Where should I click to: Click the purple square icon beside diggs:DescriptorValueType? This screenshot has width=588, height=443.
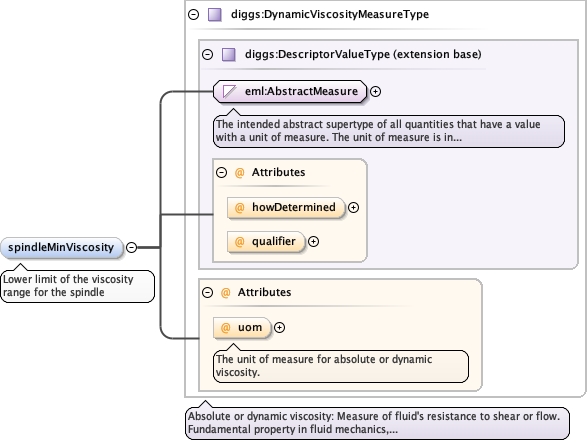229,54
